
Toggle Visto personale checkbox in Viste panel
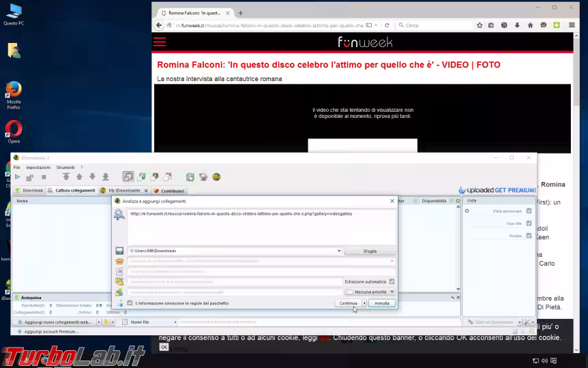coord(529,211)
